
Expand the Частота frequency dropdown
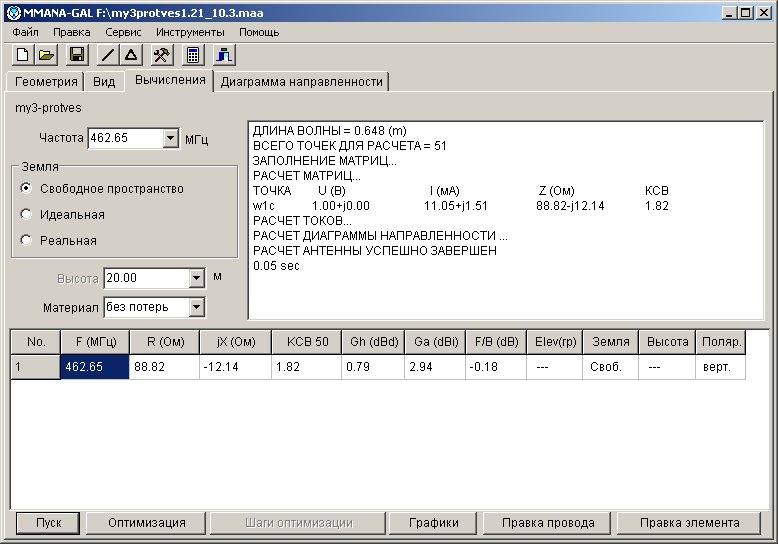[169, 139]
